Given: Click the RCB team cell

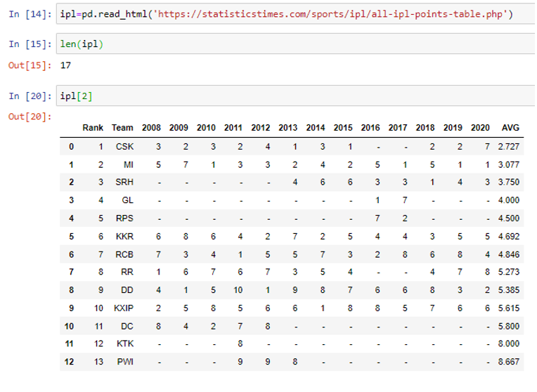Looking at the screenshot, I should click(124, 254).
